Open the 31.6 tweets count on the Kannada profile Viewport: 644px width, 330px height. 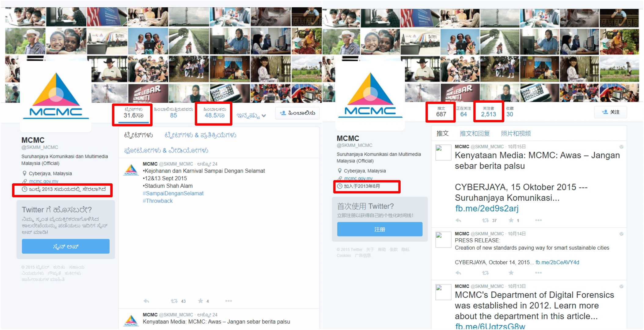[x=133, y=113]
